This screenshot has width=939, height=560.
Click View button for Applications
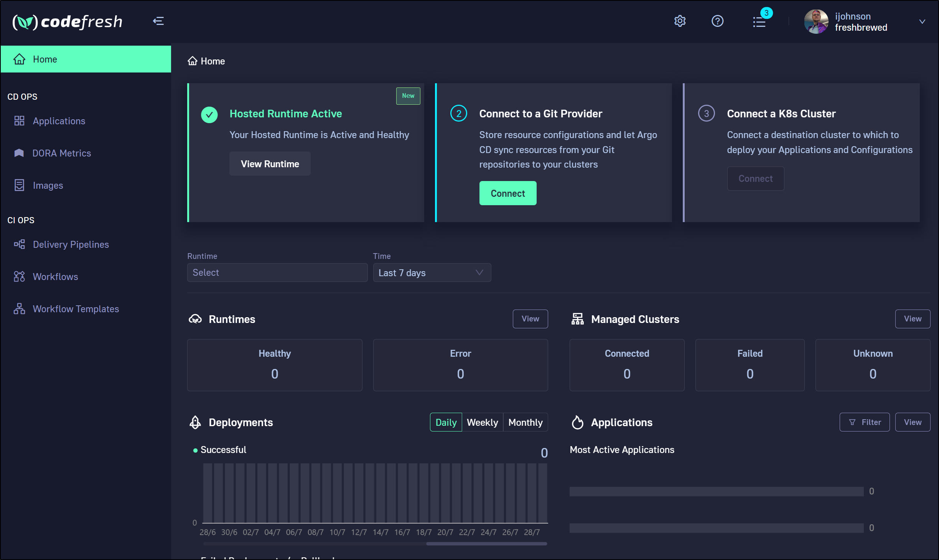[x=913, y=422]
